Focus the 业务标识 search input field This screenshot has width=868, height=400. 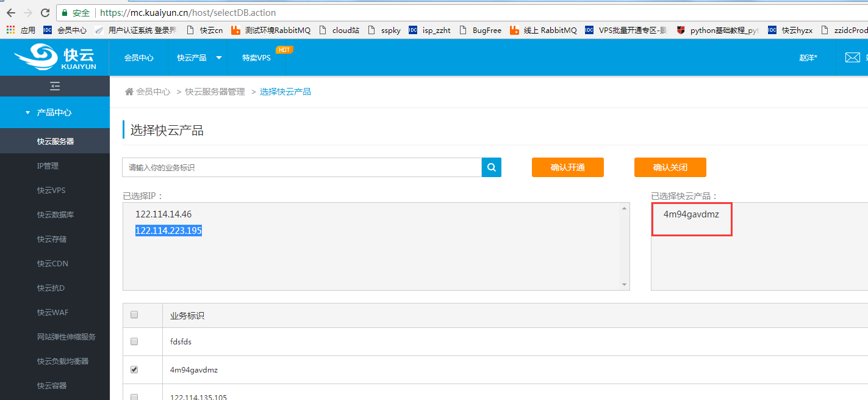[x=302, y=167]
